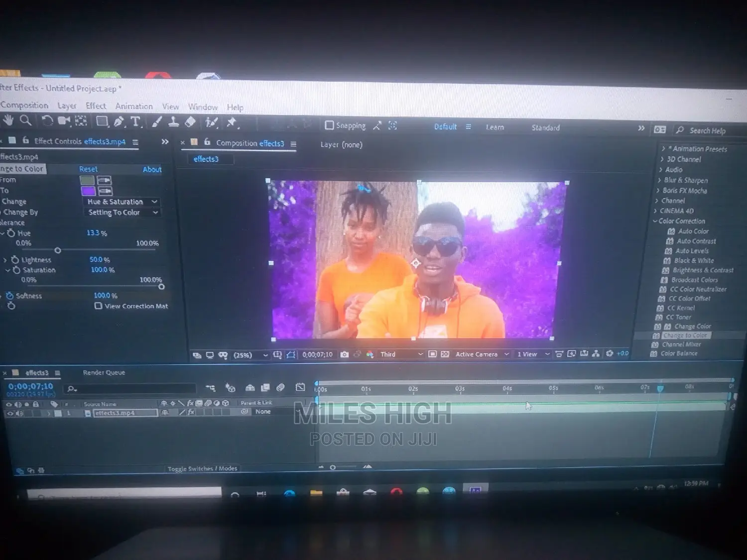Click About link for the effect

point(152,169)
